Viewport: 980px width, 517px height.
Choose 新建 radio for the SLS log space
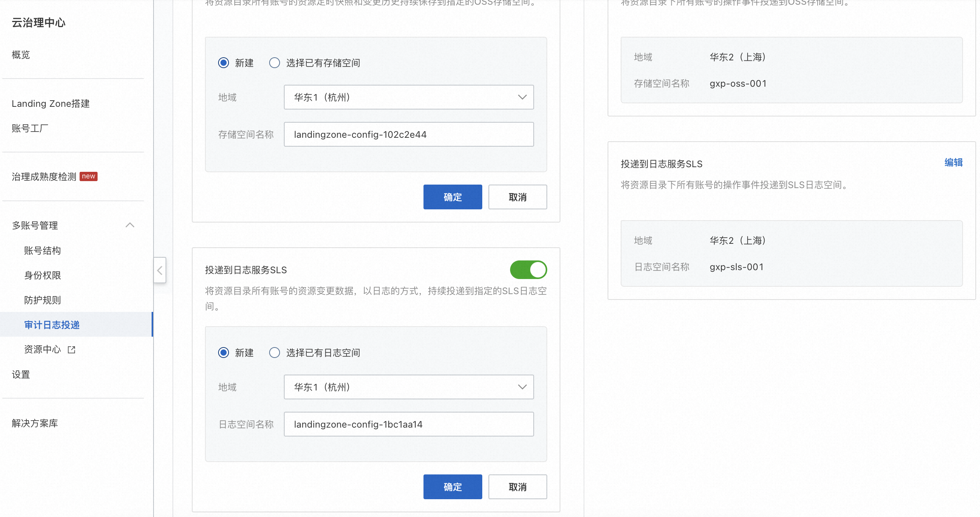tap(224, 353)
